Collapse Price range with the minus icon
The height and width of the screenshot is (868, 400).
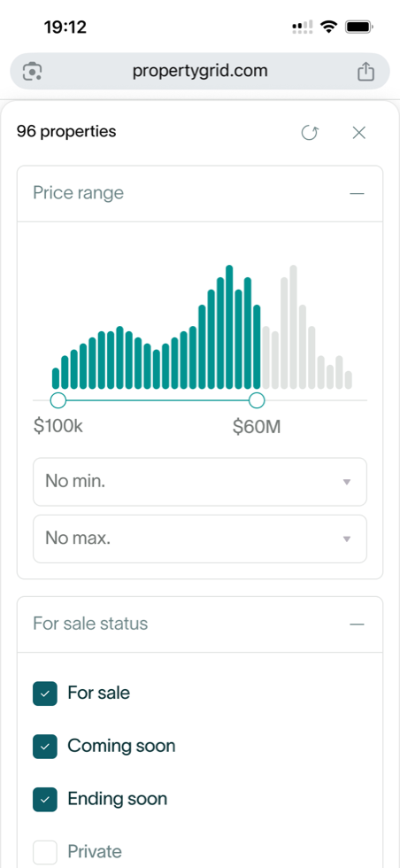click(358, 193)
